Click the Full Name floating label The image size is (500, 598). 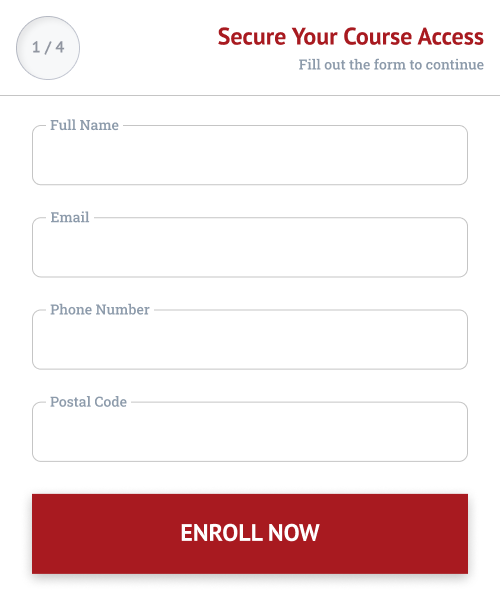tap(84, 125)
